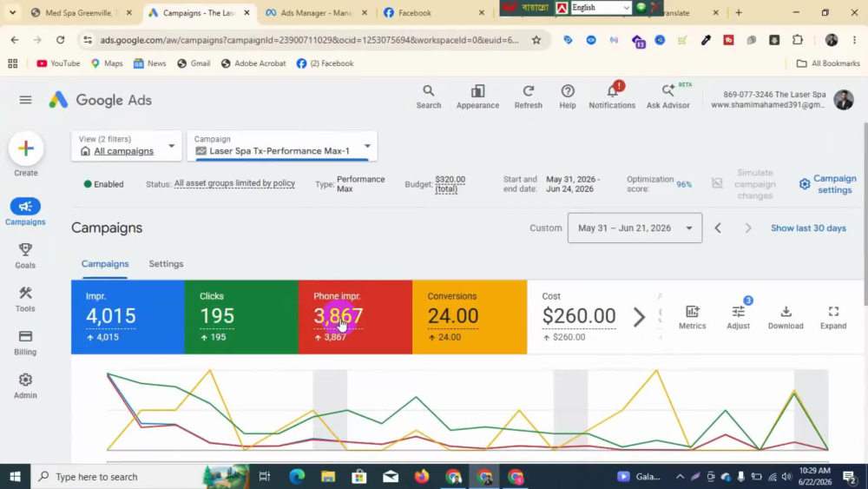The image size is (868, 489).
Task: Click the browser address bar URL
Action: [x=310, y=40]
